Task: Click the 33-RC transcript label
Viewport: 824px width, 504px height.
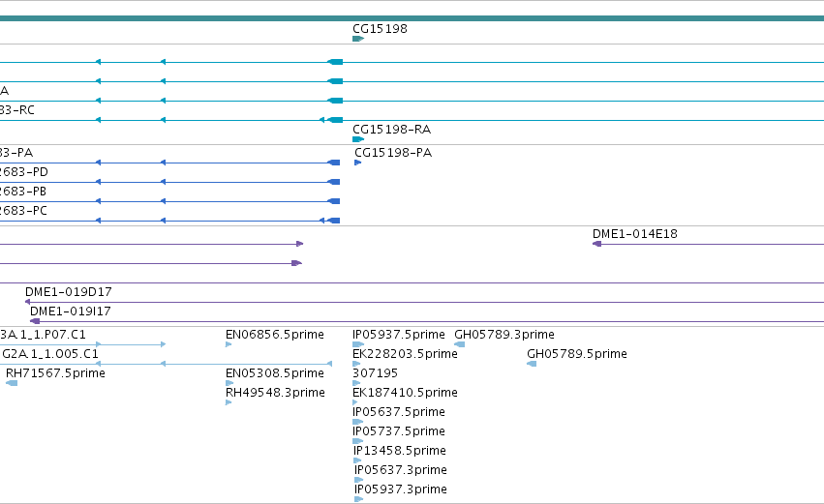Action: 17,110
